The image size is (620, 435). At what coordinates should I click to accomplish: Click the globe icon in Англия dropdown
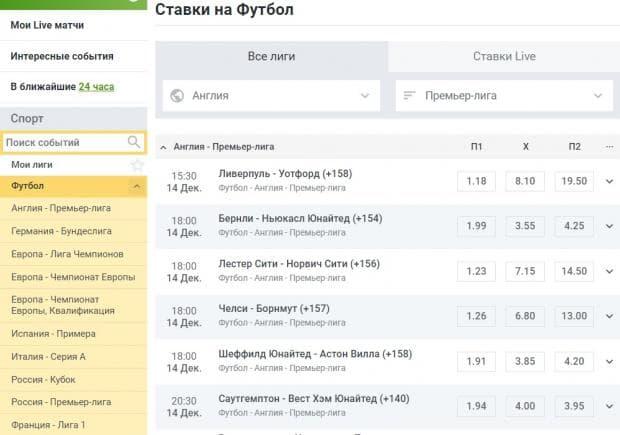click(177, 96)
